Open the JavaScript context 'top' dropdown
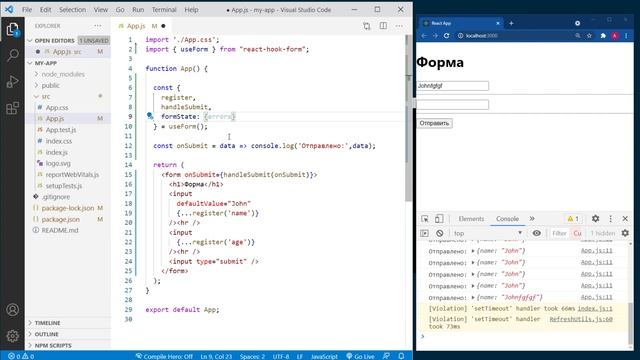The image size is (640, 360). click(x=488, y=233)
